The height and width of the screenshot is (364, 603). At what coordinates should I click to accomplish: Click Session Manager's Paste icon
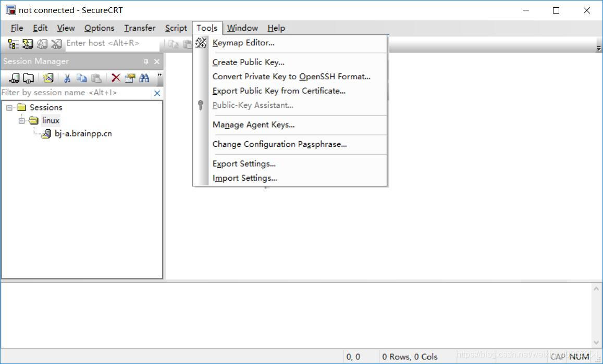(x=96, y=78)
